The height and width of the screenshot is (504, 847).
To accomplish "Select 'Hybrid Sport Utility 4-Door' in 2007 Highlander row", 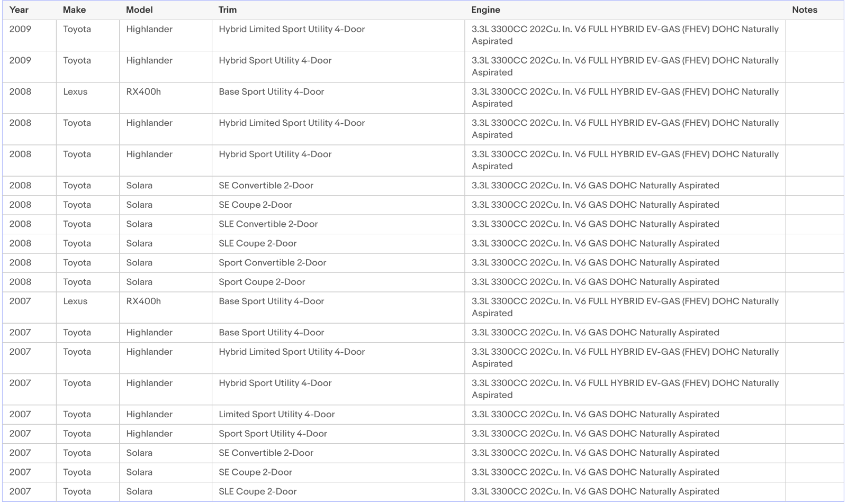I will tap(275, 383).
